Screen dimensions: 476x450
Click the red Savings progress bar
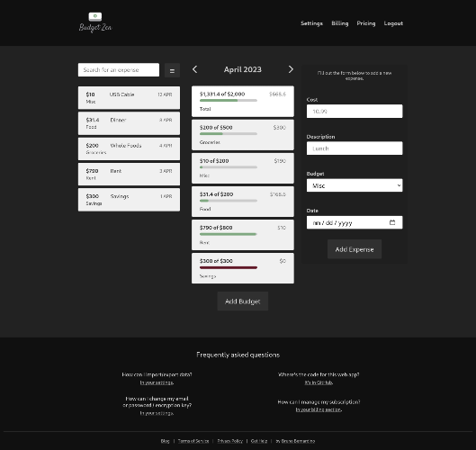(x=229, y=267)
